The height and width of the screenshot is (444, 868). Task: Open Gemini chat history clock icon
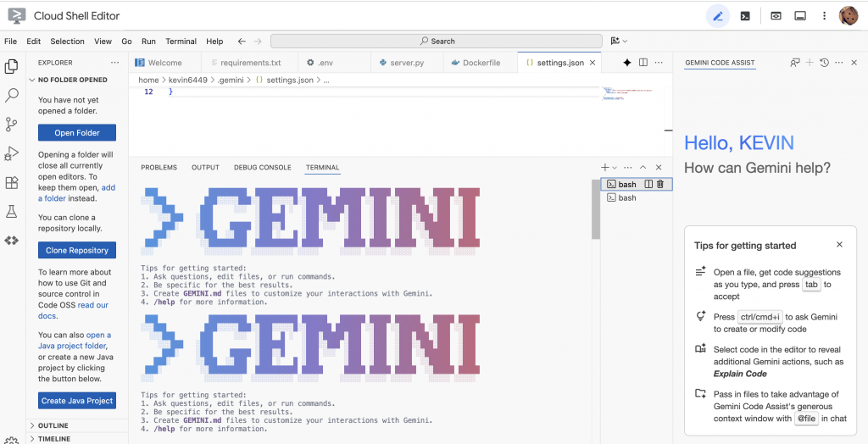[x=824, y=63]
